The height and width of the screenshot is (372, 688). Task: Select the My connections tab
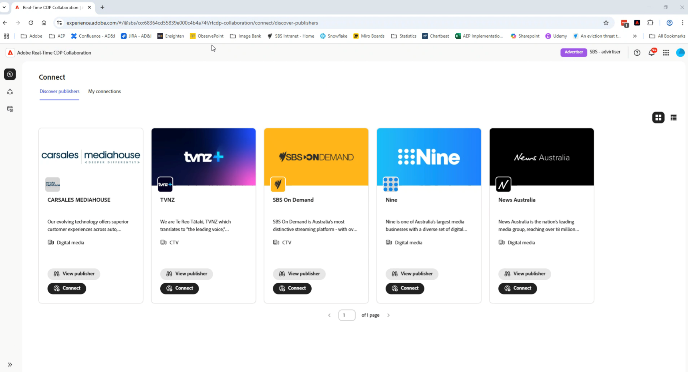104,91
